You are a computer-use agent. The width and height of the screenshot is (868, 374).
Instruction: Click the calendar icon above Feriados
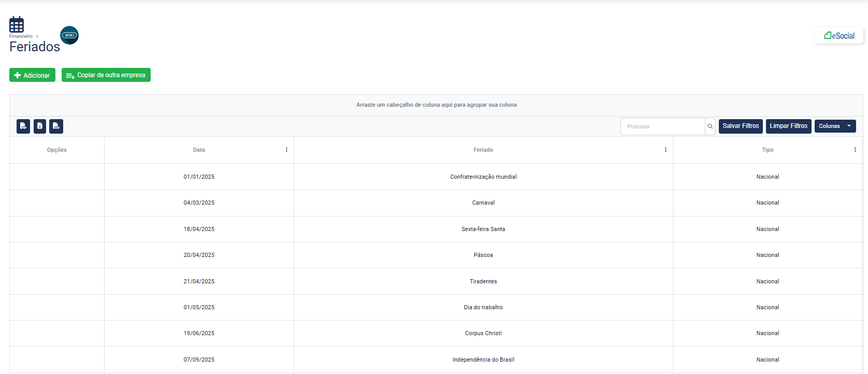17,24
